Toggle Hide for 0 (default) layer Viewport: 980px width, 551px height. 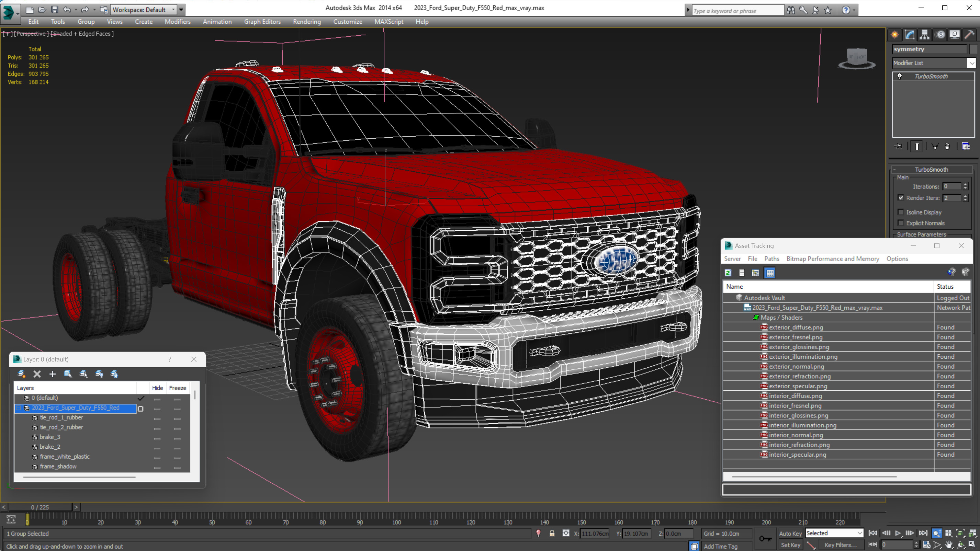tap(157, 399)
